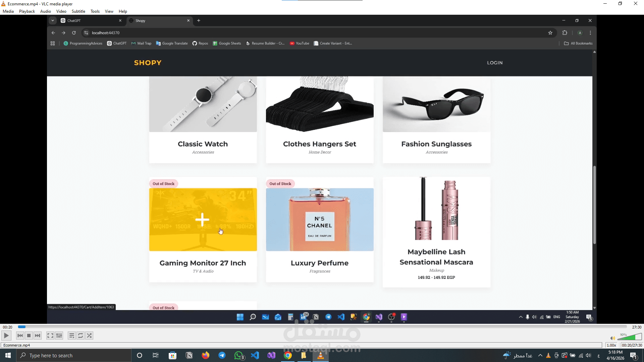
Task: Click the previous media button
Action: (20, 336)
